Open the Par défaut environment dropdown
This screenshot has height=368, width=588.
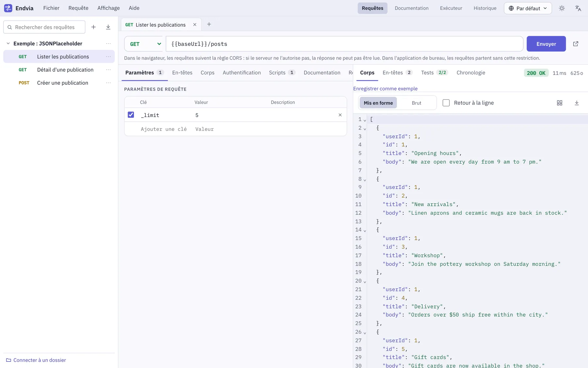[528, 8]
